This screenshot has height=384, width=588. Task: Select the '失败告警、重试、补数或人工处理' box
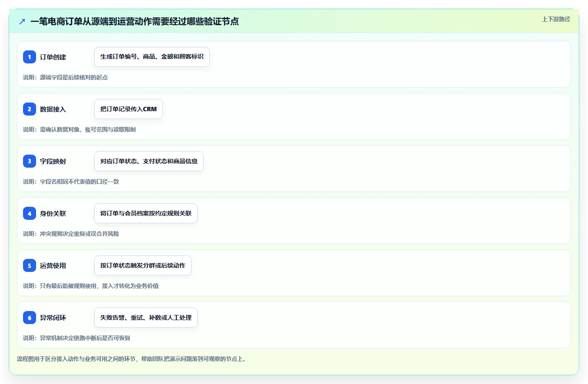coord(146,318)
